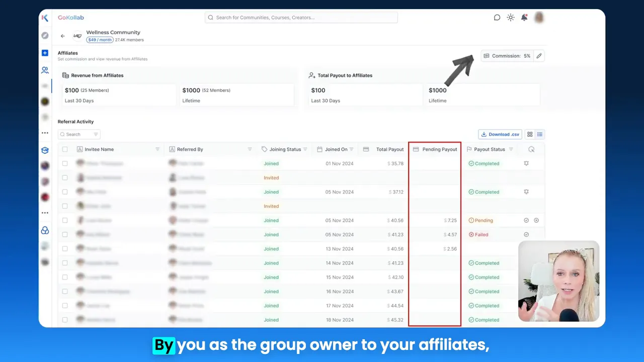Check the box for the 01 Nov 2024 row

[x=65, y=163]
